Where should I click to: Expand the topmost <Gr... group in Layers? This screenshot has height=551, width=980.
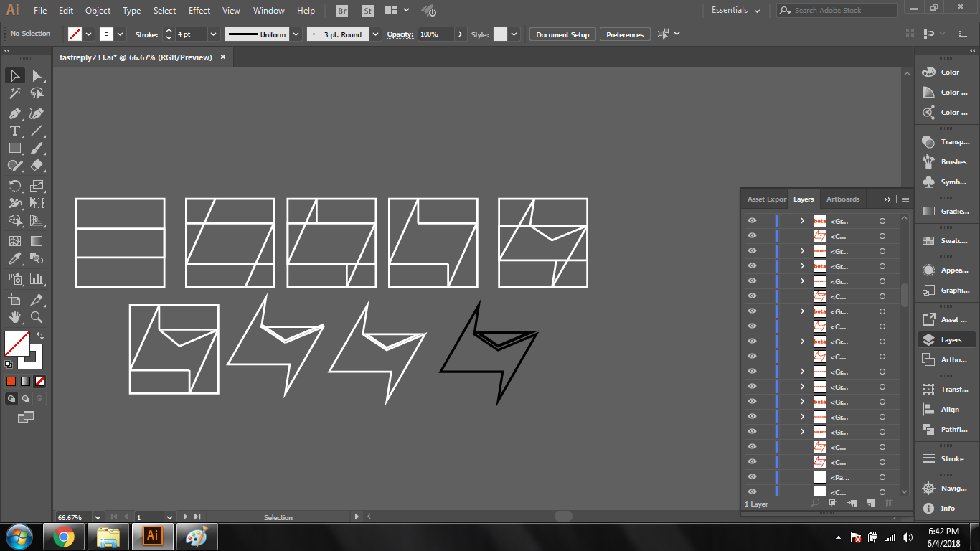coord(802,221)
